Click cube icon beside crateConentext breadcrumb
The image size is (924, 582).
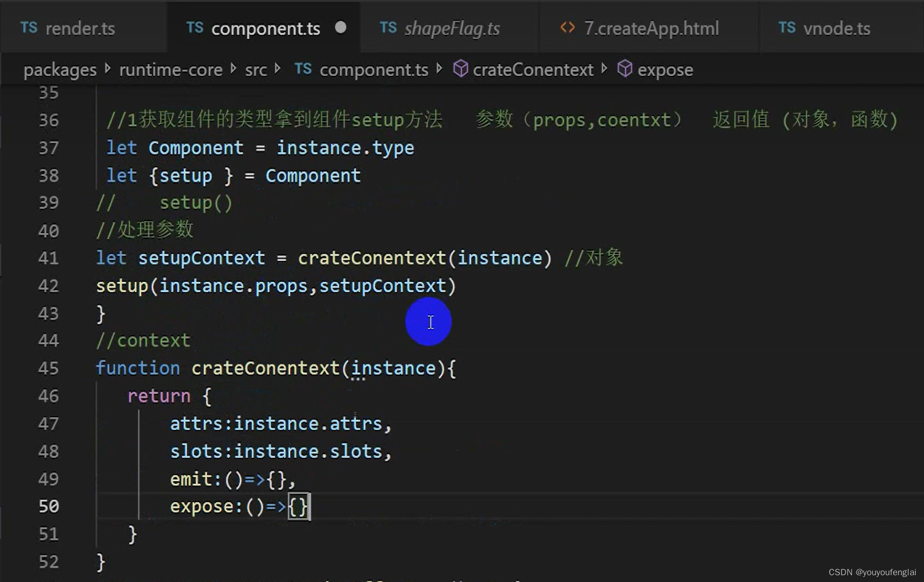click(x=460, y=69)
